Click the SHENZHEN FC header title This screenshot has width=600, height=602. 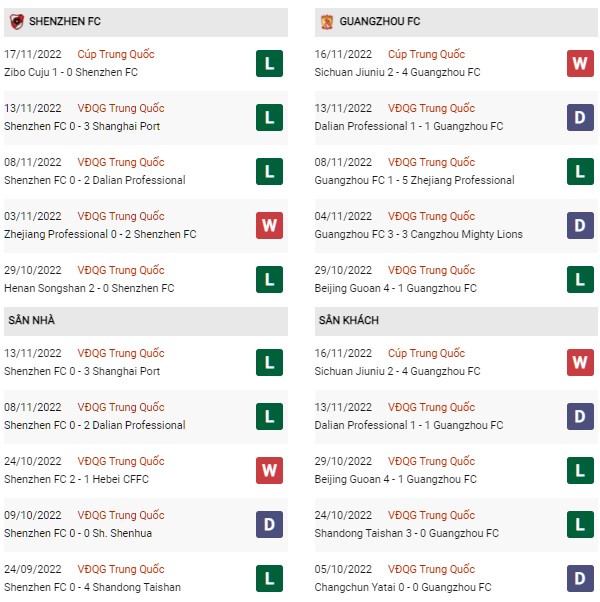click(x=65, y=22)
